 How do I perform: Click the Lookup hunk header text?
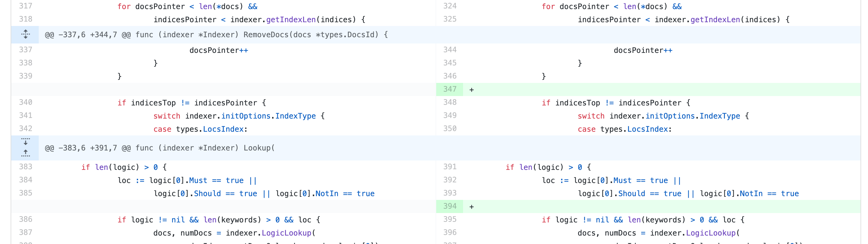[x=159, y=148]
